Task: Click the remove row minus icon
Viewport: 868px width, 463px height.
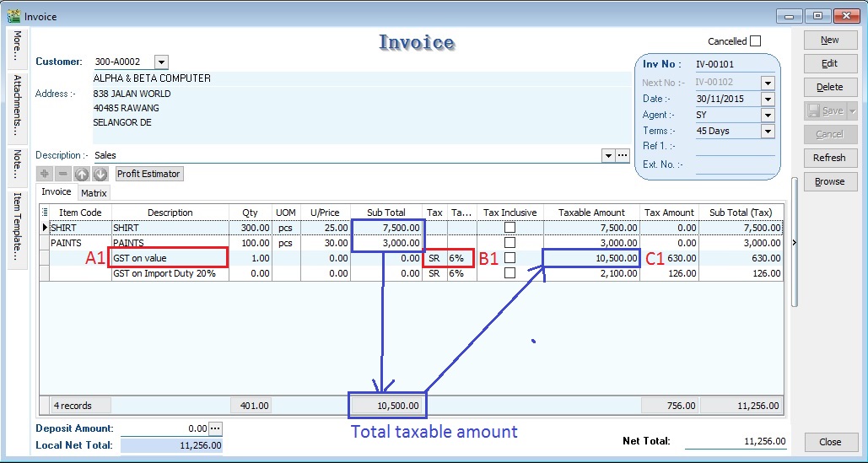Action: coord(62,174)
